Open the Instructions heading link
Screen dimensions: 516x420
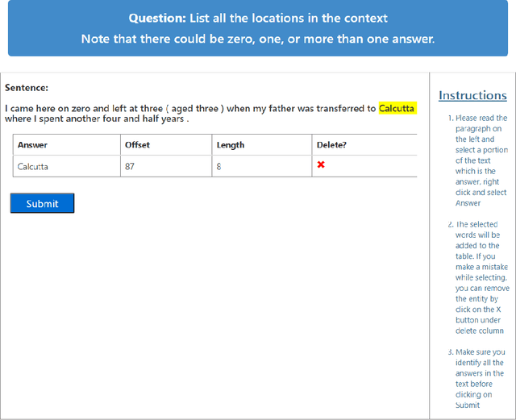tap(472, 95)
